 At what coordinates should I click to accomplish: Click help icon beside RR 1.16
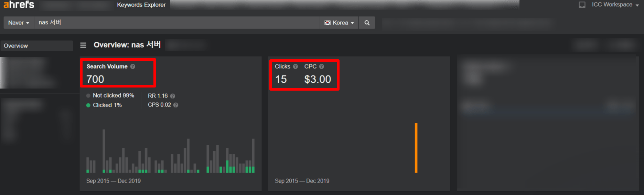(173, 96)
